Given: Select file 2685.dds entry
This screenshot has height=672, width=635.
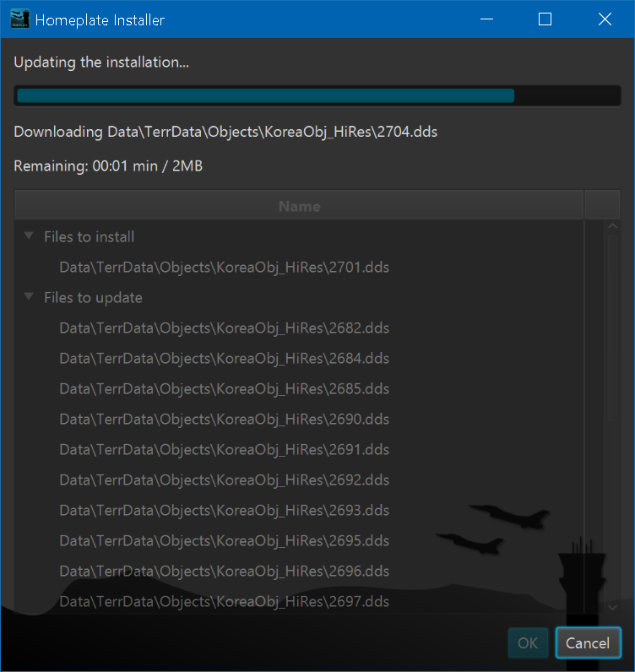Looking at the screenshot, I should click(x=224, y=389).
